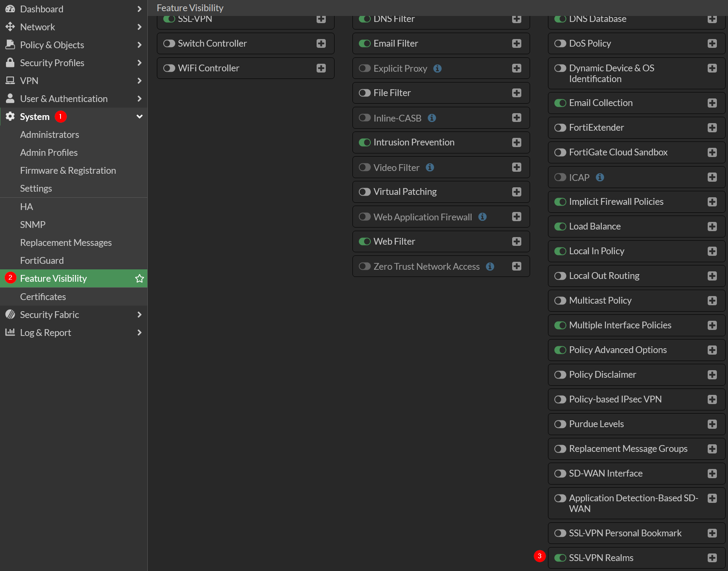Go to the Certificates menu item

point(43,297)
